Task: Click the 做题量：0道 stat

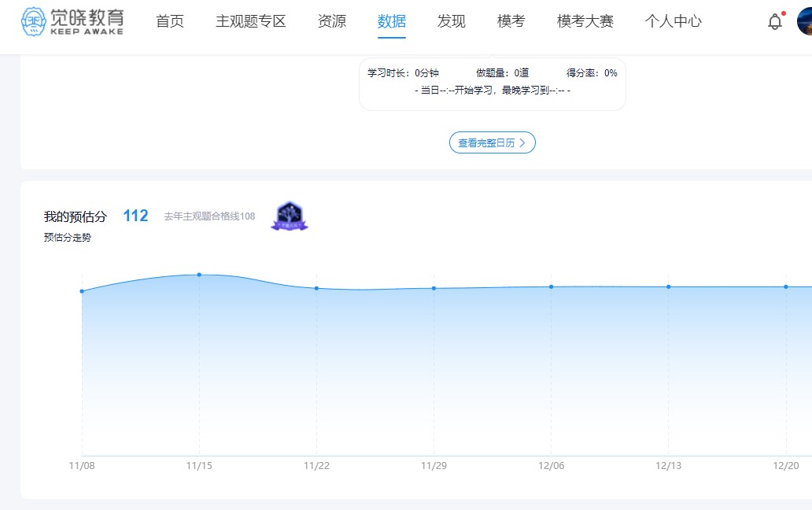Action: [x=502, y=73]
